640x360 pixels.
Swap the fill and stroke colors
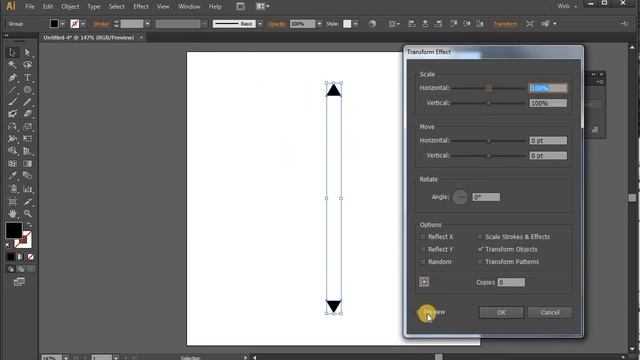click(x=29, y=225)
